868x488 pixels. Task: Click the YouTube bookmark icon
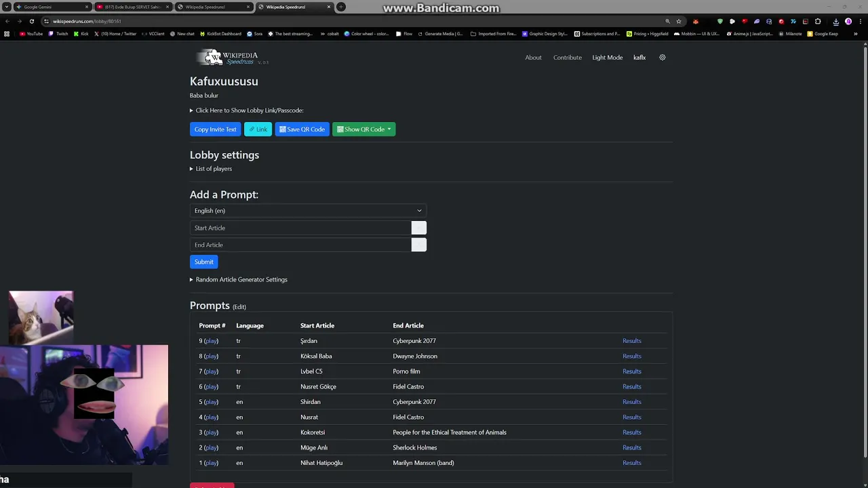(x=22, y=34)
